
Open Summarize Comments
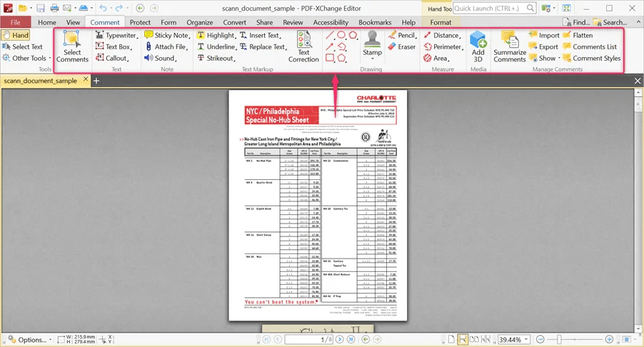510,46
